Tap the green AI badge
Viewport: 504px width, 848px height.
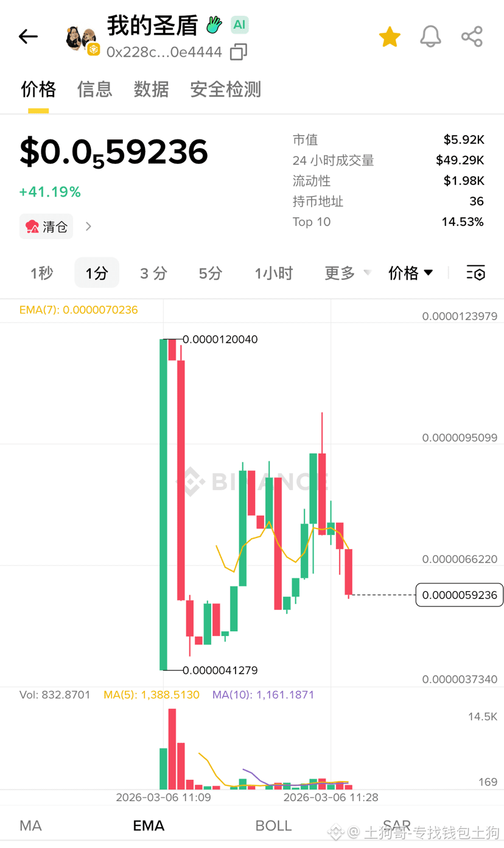click(x=240, y=25)
